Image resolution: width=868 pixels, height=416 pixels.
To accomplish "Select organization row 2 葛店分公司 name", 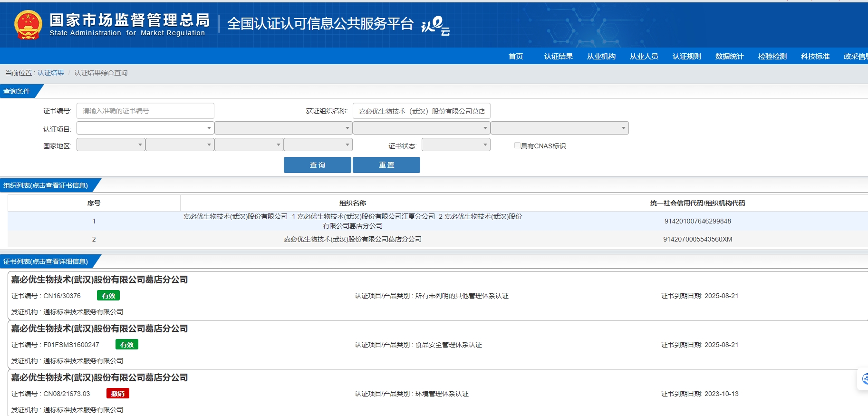I will (x=353, y=239).
